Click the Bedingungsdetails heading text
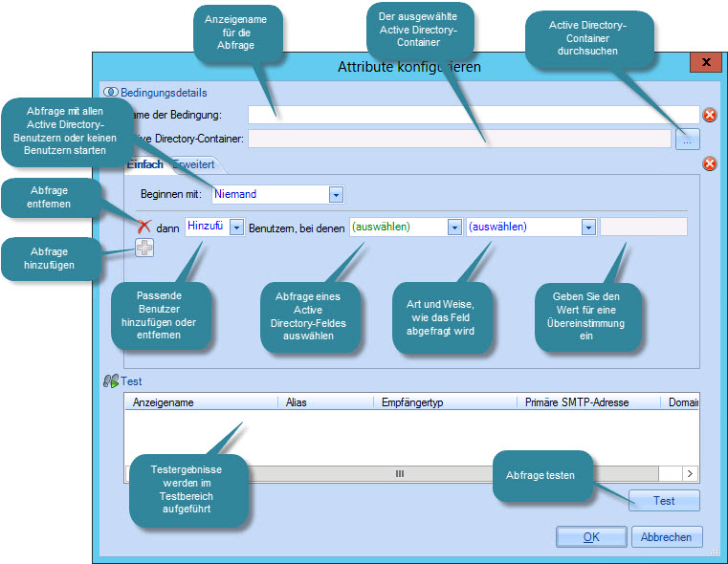This screenshot has height=564, width=728. coord(164,93)
